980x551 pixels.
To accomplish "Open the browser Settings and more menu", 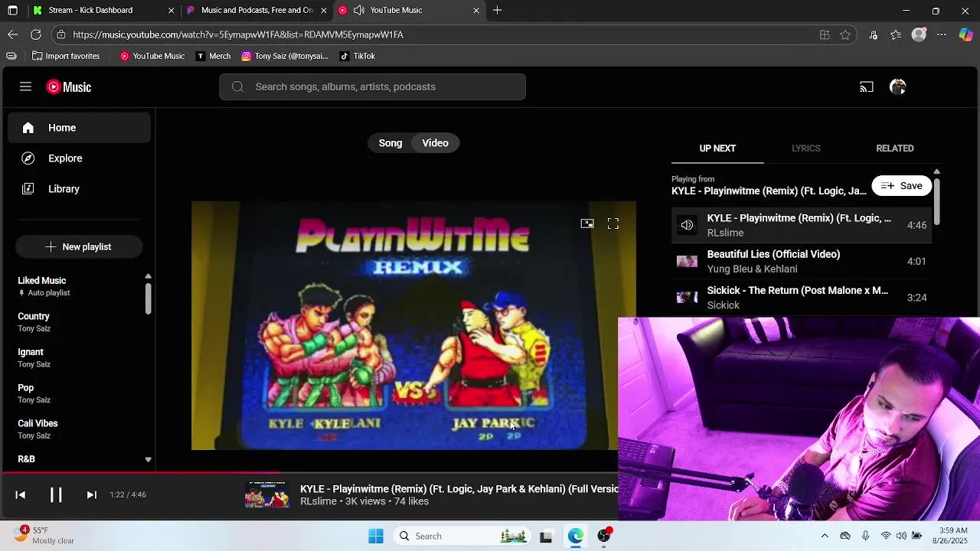I will 942,34.
